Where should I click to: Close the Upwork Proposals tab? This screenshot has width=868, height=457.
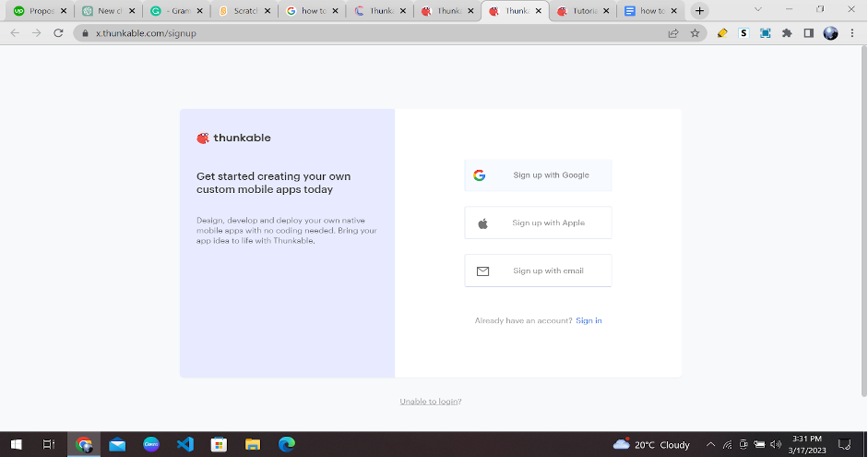click(x=63, y=10)
